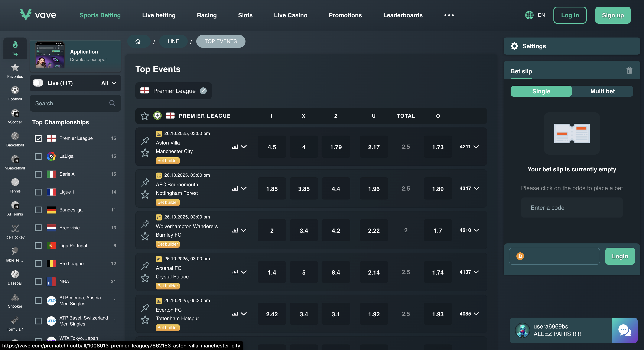Check the LaLiga championship checkbox
The width and height of the screenshot is (644, 350).
(x=38, y=156)
